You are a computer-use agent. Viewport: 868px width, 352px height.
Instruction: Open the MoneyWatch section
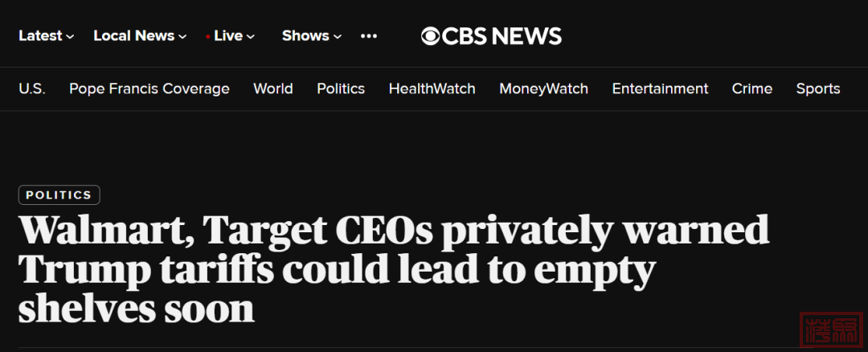(543, 88)
